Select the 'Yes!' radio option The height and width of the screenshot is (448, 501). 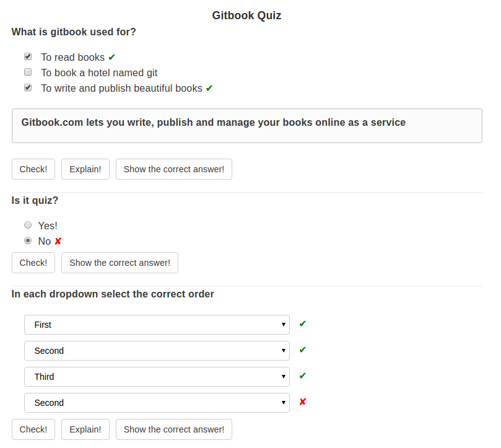[x=28, y=225]
